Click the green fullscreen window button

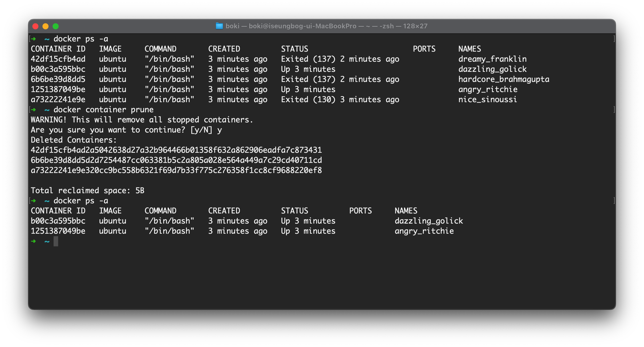pyautogui.click(x=56, y=26)
